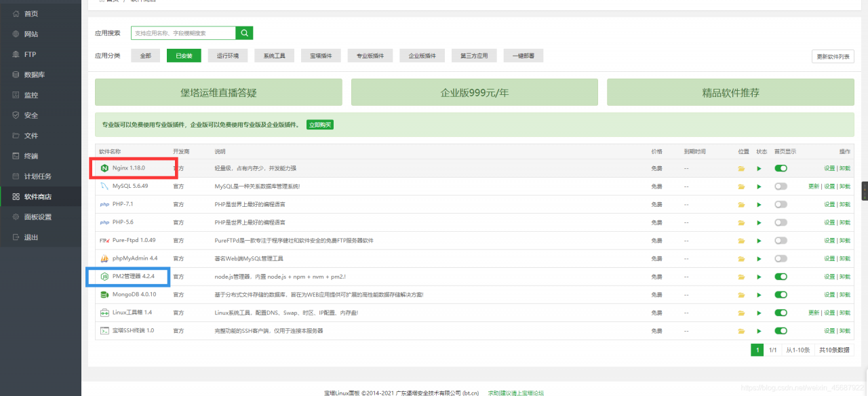Disable homepage display for MongoDB 4.0.10
The width and height of the screenshot is (868, 396).
(781, 295)
